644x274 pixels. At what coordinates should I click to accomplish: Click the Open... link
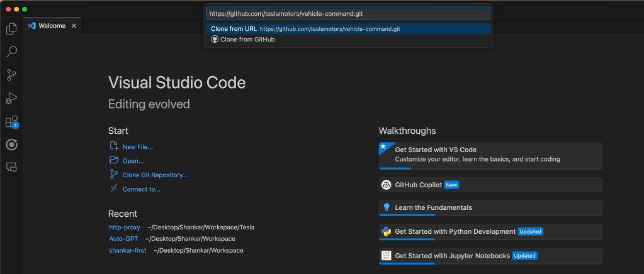(133, 161)
